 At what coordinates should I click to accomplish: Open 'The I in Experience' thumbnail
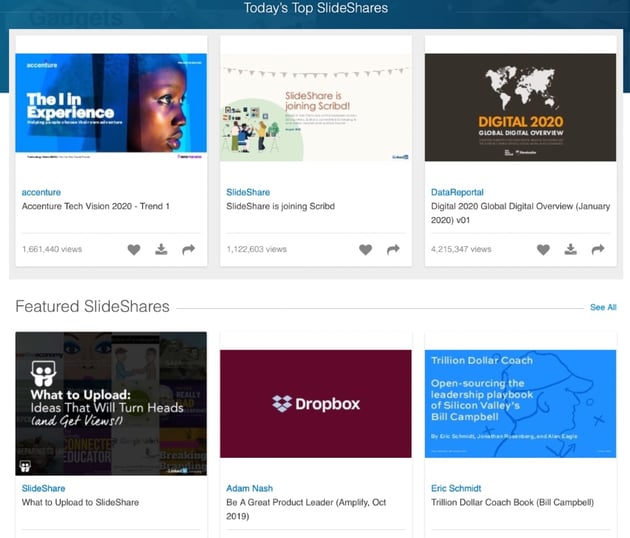tap(111, 107)
